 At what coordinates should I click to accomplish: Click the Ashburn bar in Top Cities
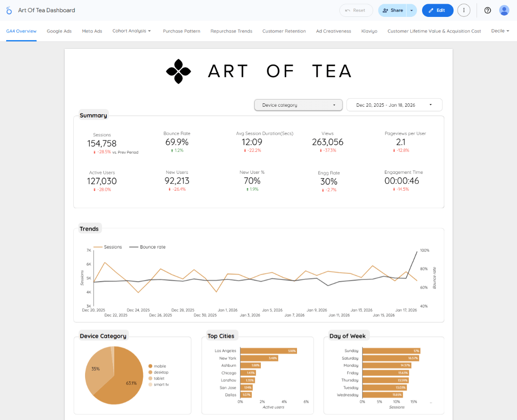251,366
